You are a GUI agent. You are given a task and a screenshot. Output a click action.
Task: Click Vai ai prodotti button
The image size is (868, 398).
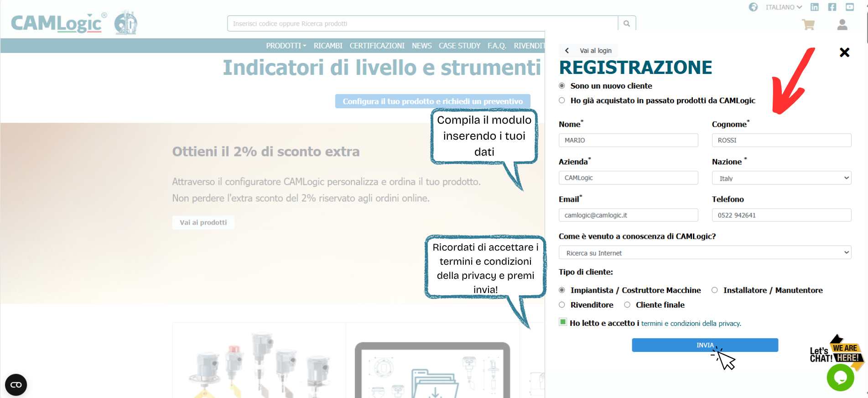click(x=203, y=222)
